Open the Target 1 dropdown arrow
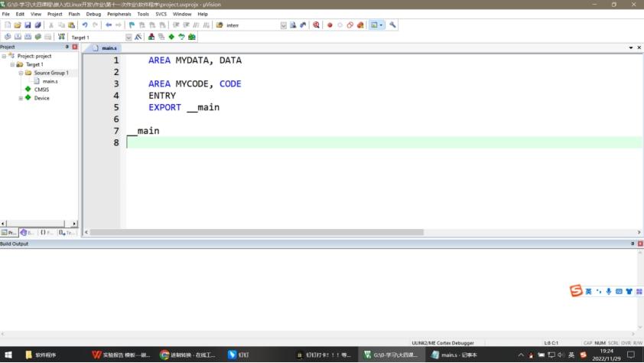The width and height of the screenshot is (644, 363). point(128,37)
